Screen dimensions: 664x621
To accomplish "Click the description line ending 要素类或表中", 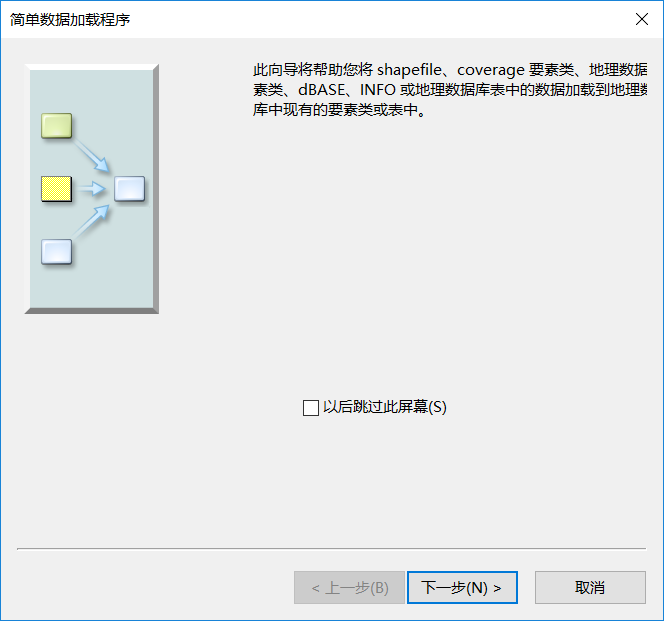I will tap(339, 110).
